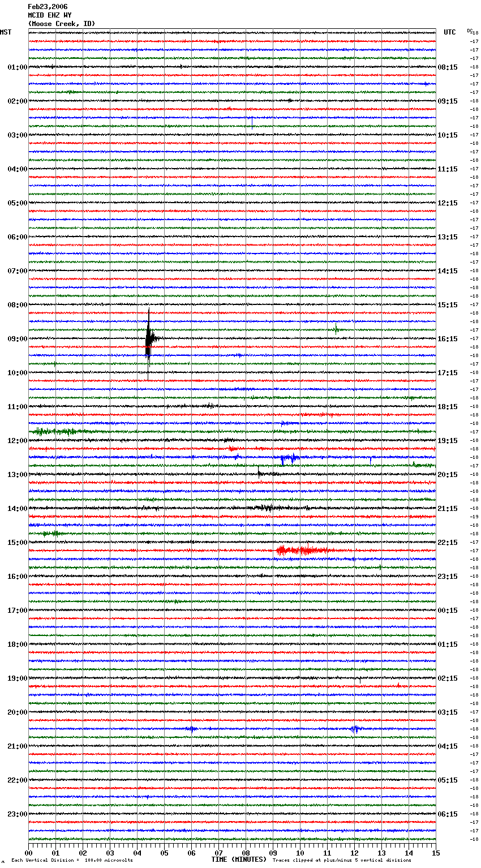
Task: Click the (Moose Creek, ID) location label
Action: click(62, 24)
